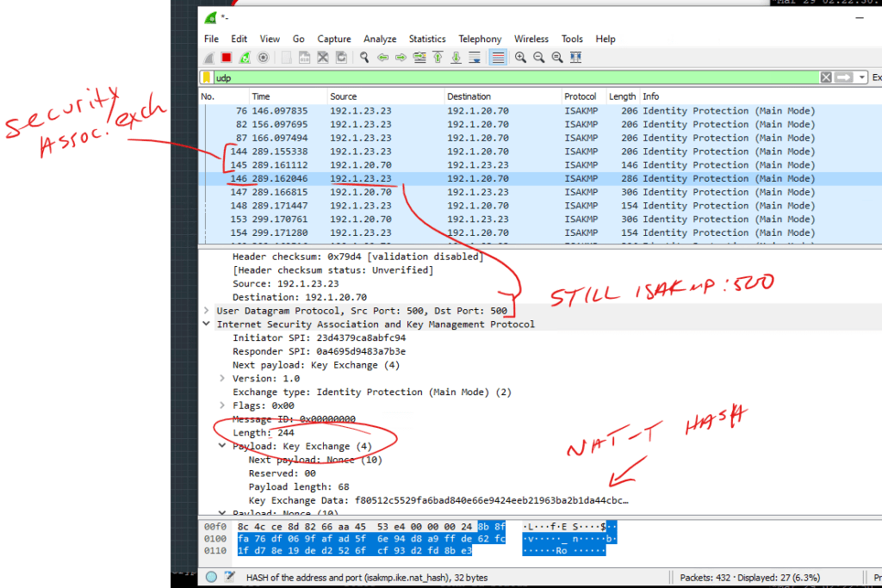
Task: Toggle packet list colorization
Action: pyautogui.click(x=497, y=58)
